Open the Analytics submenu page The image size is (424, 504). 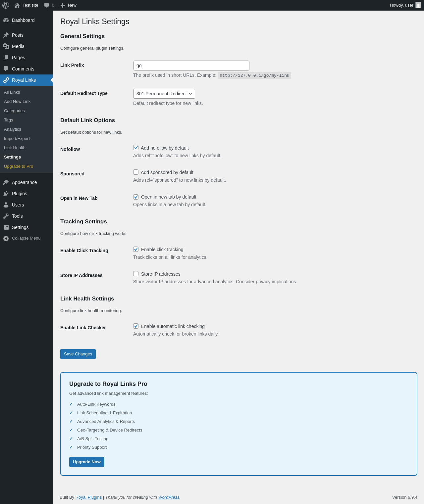click(x=13, y=129)
